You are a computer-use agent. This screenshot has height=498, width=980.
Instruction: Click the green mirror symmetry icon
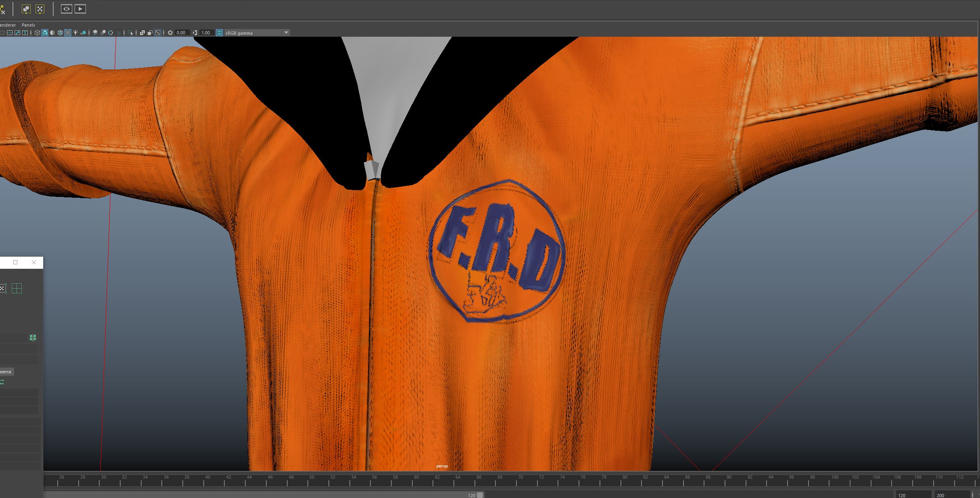click(33, 337)
